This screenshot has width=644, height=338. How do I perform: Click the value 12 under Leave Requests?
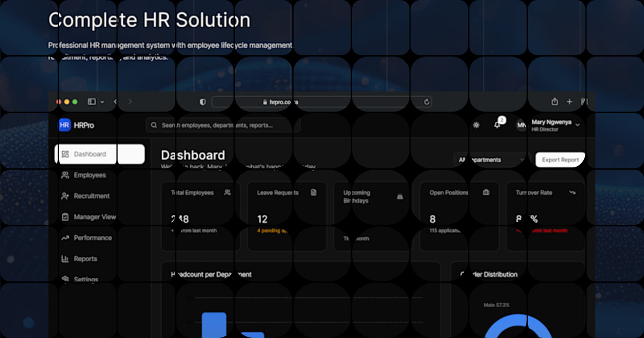pyautogui.click(x=262, y=219)
